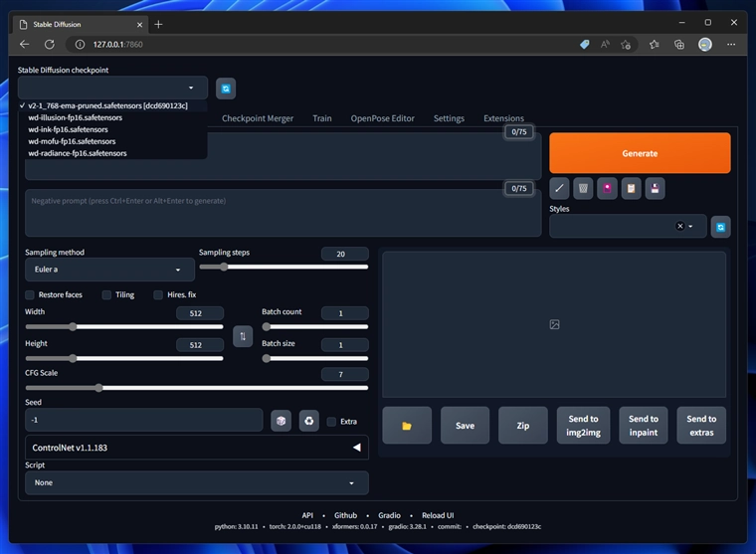Click the floppy disk save style icon
This screenshot has width=756, height=554.
pos(655,187)
